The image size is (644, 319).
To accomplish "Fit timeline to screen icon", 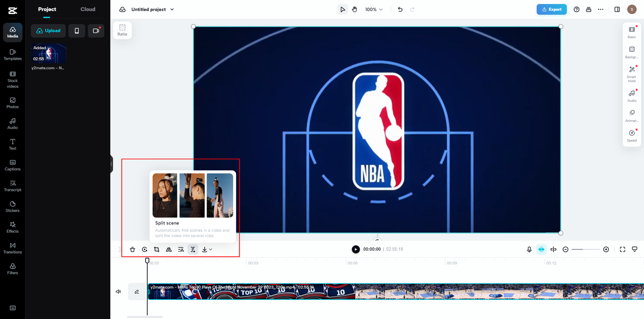I will [x=622, y=249].
